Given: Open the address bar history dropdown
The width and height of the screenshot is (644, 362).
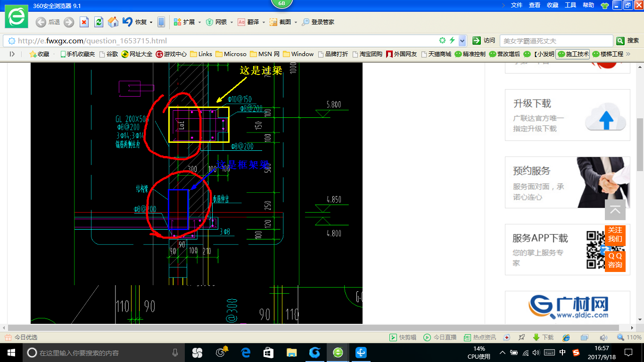Looking at the screenshot, I should pyautogui.click(x=462, y=41).
